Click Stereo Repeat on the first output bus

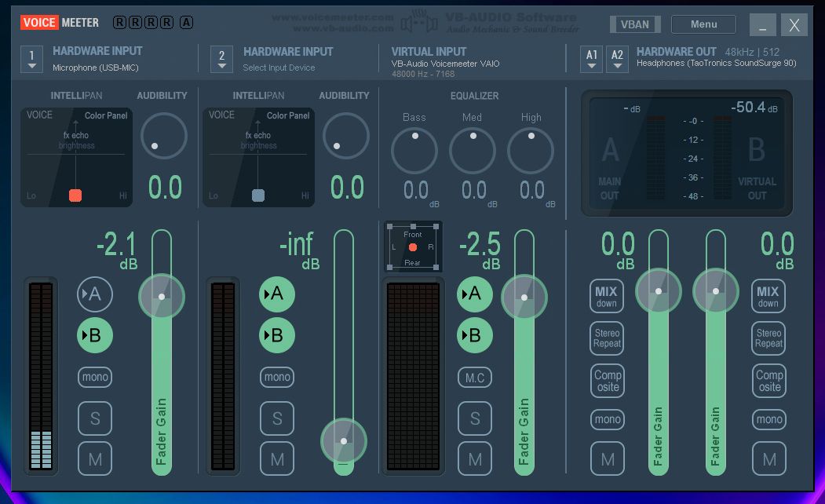(606, 338)
